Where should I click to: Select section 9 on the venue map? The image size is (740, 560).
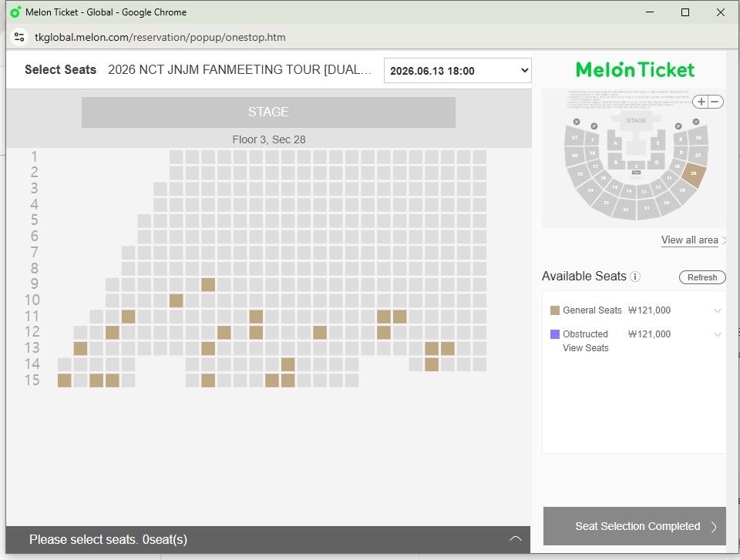681,153
